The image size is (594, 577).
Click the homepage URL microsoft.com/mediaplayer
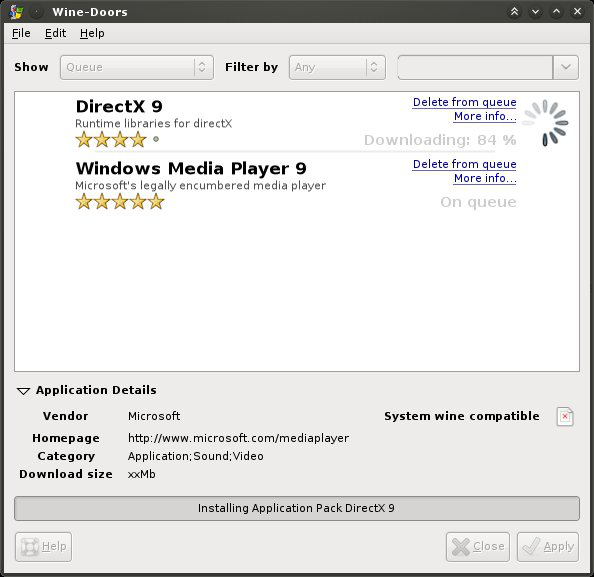(x=238, y=438)
